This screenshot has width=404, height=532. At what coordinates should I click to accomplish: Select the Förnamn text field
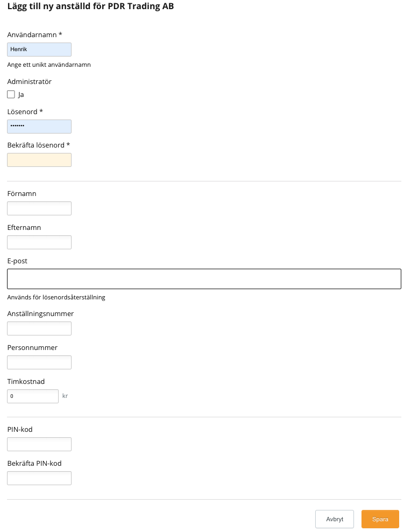coord(39,208)
